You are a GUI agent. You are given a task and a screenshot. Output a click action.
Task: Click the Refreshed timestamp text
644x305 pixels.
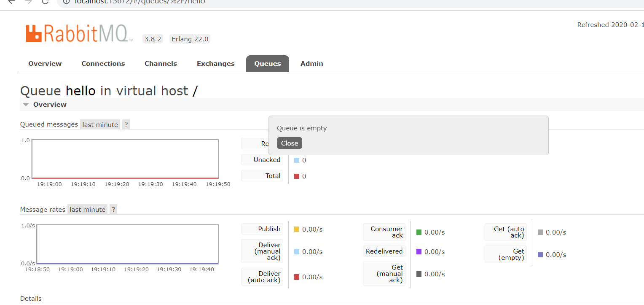(x=610, y=25)
